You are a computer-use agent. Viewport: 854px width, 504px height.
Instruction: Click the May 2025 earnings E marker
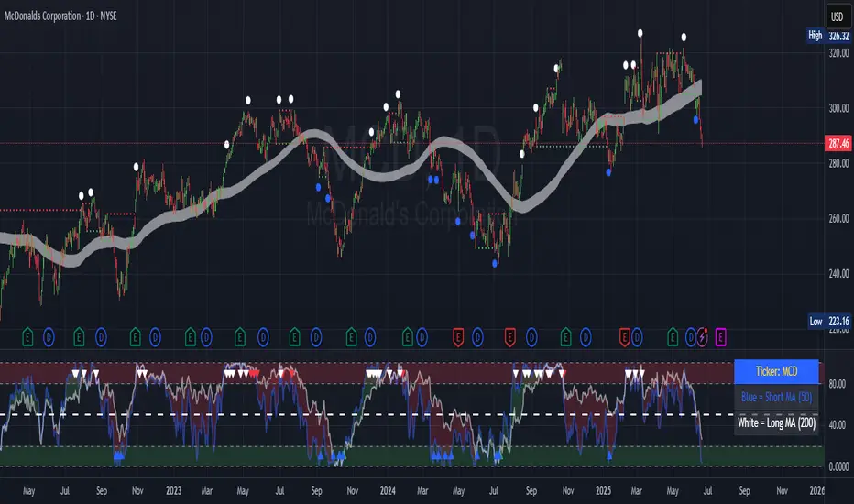coord(673,338)
